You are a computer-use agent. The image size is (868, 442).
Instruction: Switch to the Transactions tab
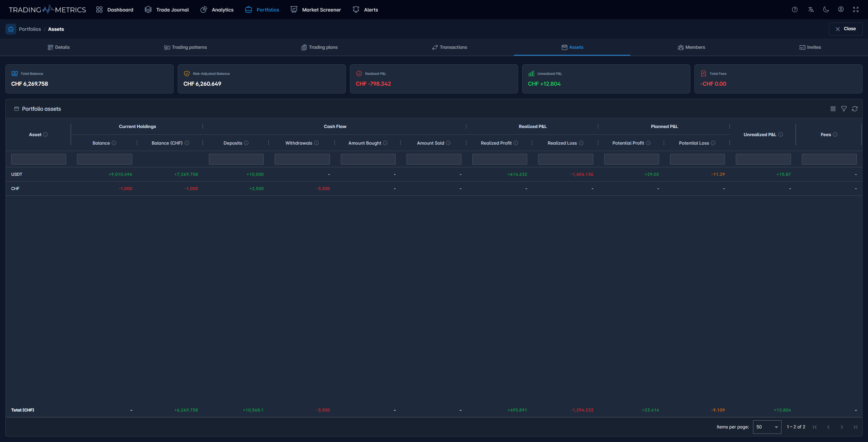click(x=450, y=47)
